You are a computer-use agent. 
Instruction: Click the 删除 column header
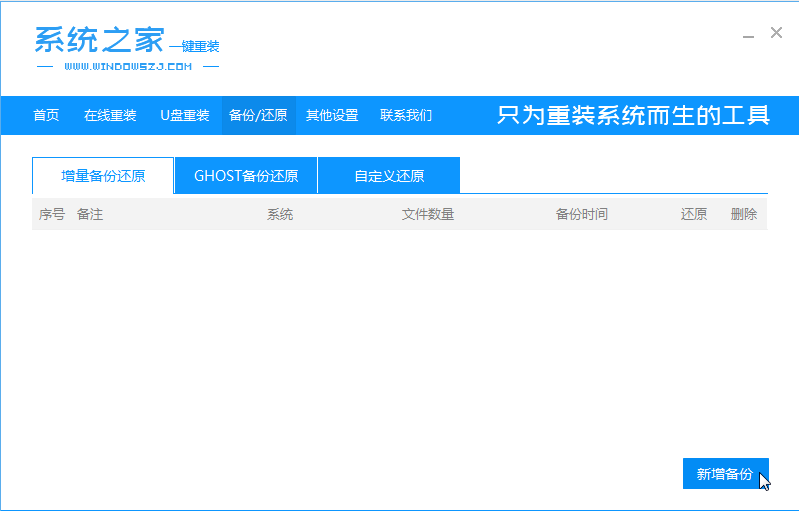[744, 214]
